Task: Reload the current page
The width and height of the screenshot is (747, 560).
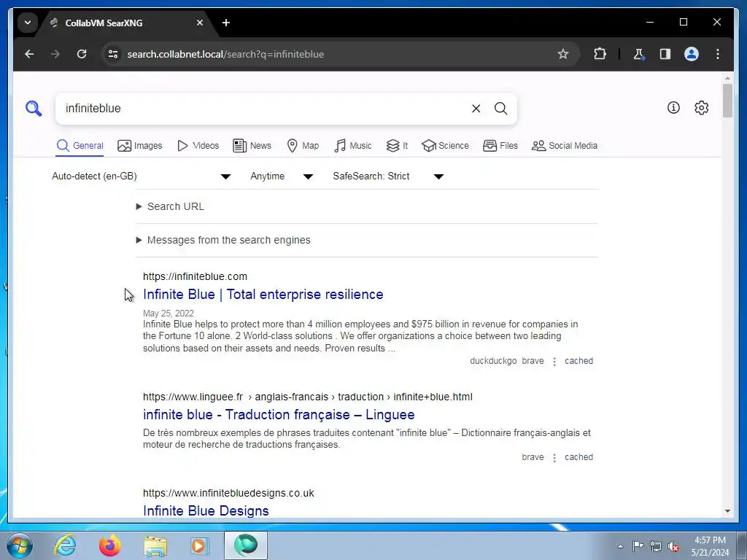Action: pyautogui.click(x=82, y=54)
